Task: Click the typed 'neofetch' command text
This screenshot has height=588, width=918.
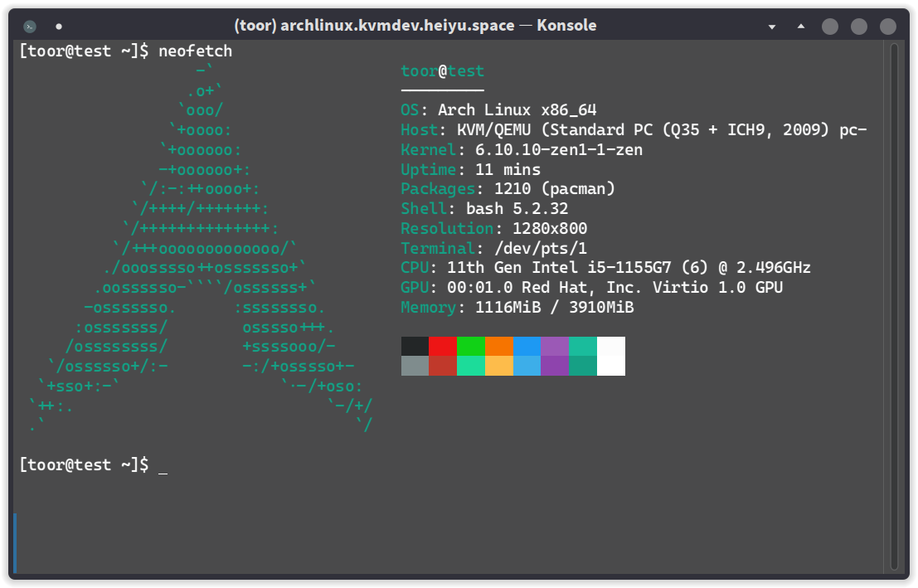Action: click(196, 51)
